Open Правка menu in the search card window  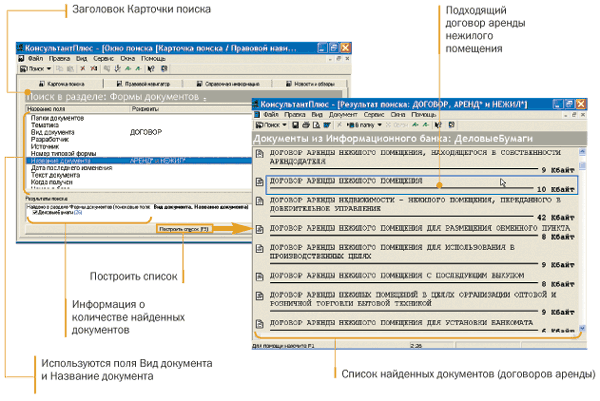pyautogui.click(x=59, y=59)
